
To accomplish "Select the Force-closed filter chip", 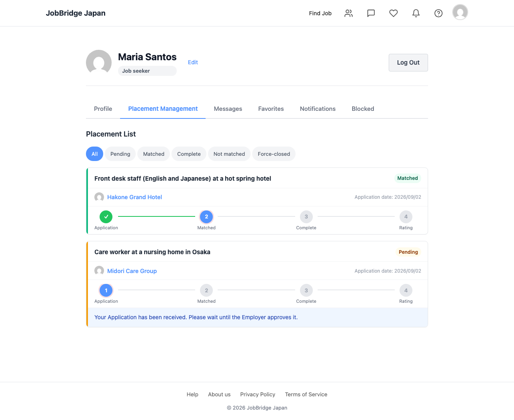I will pyautogui.click(x=274, y=154).
